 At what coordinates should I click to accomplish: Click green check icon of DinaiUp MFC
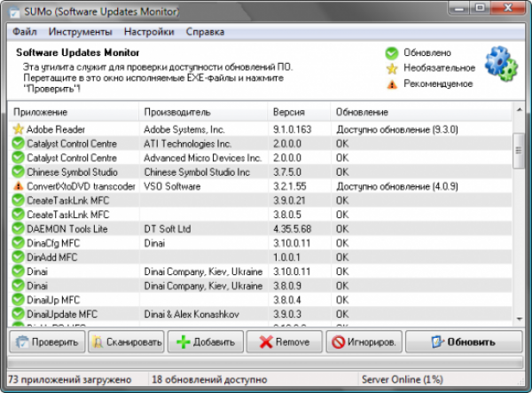18,300
